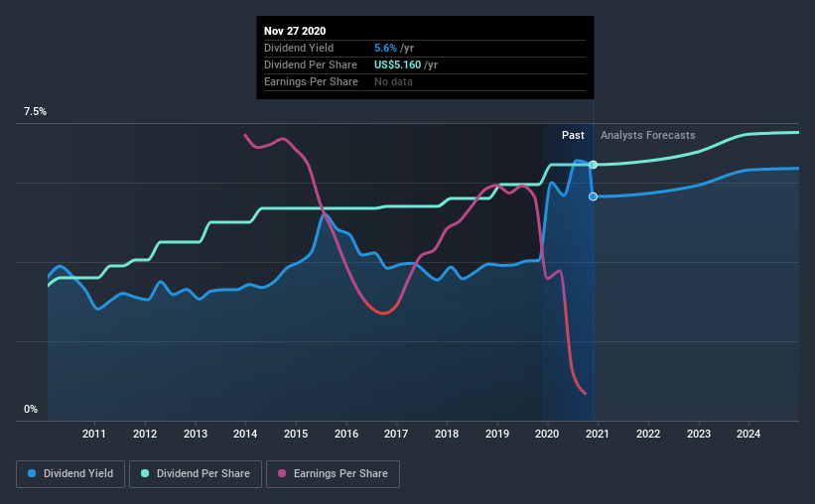
Task: Click the 5.6% dividend yield value
Action: (x=386, y=48)
